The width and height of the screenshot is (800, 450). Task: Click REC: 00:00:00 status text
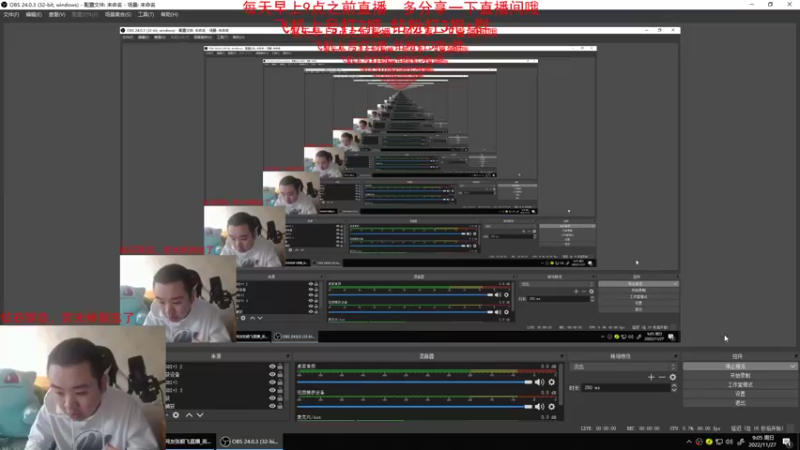pyautogui.click(x=644, y=429)
